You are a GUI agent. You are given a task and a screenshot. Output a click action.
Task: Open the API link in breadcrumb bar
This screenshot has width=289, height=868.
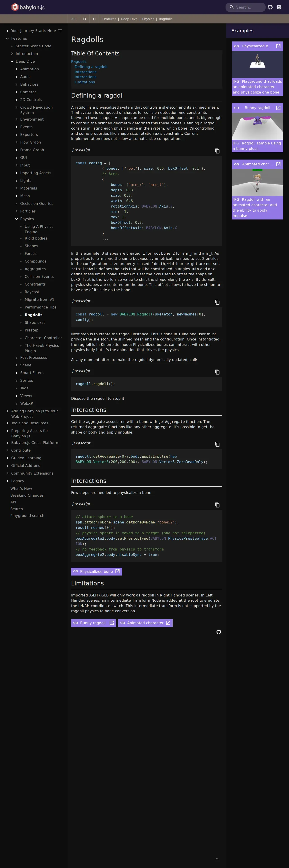coord(74,19)
